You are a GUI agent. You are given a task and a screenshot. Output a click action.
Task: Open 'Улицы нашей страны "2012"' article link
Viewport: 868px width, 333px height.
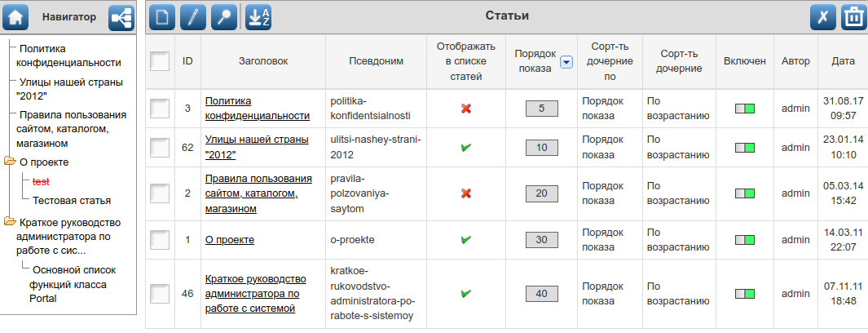[257, 147]
